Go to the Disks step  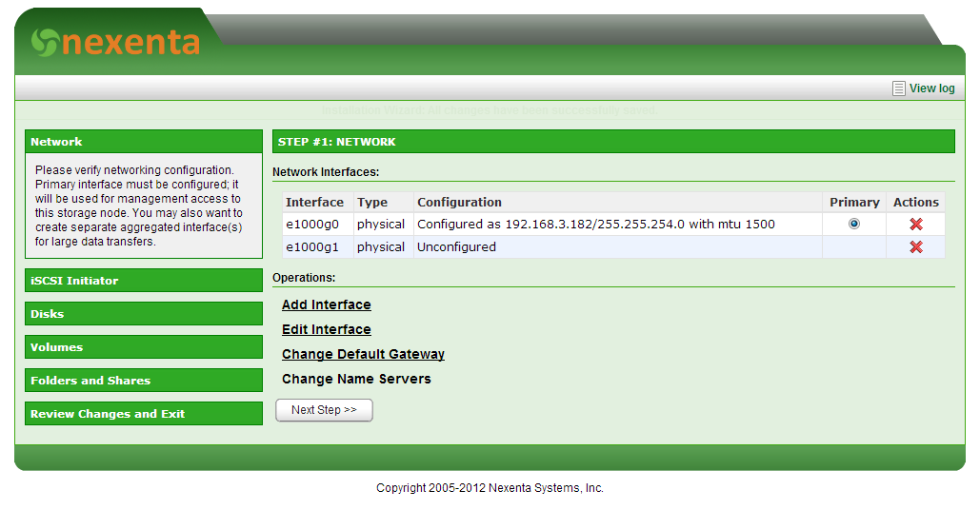coord(144,313)
